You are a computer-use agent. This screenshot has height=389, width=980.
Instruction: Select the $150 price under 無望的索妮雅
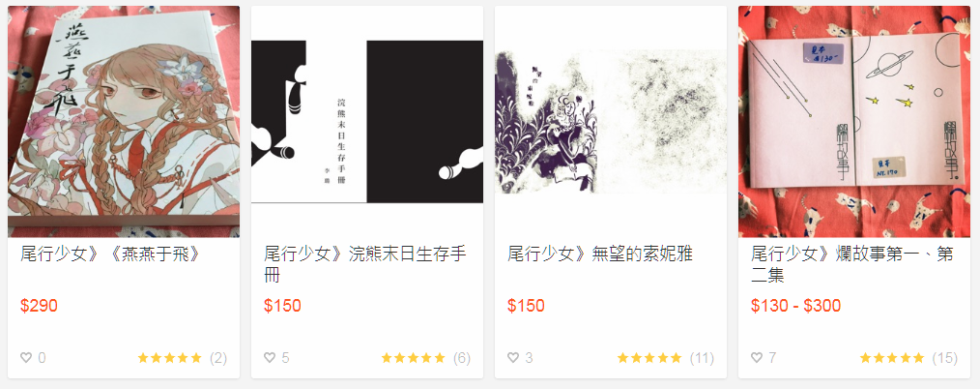pos(527,306)
